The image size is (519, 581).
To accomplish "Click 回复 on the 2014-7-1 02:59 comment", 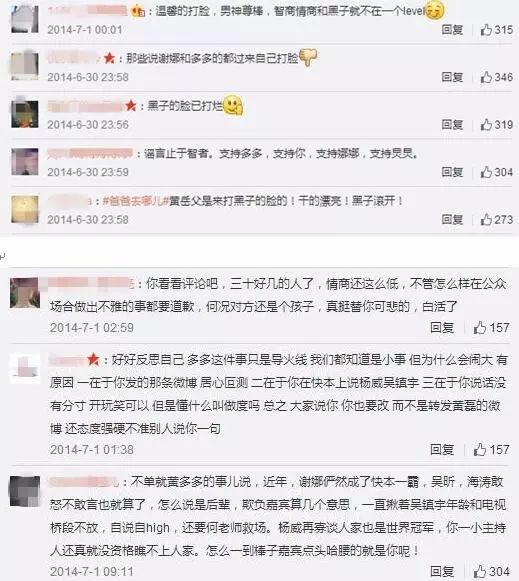I will coord(442,328).
